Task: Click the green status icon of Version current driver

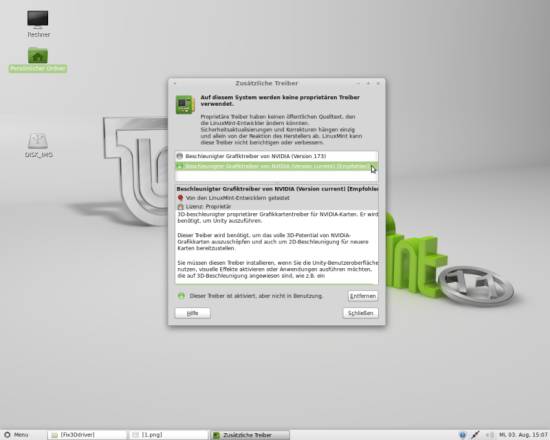Action: click(x=180, y=166)
